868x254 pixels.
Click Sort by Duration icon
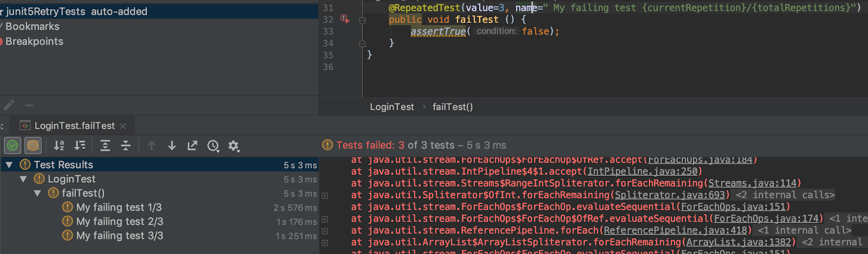[x=80, y=145]
